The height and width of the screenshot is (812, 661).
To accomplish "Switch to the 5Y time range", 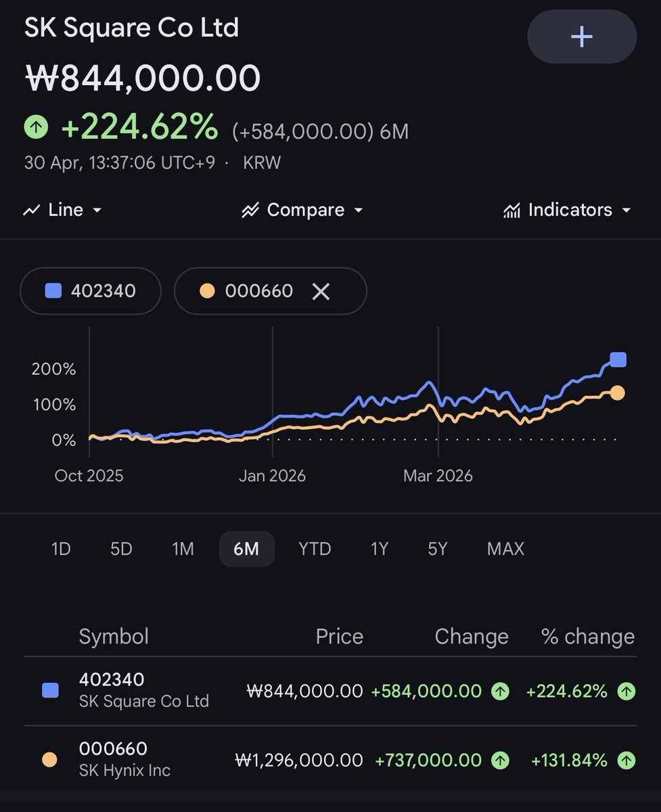I will (438, 548).
